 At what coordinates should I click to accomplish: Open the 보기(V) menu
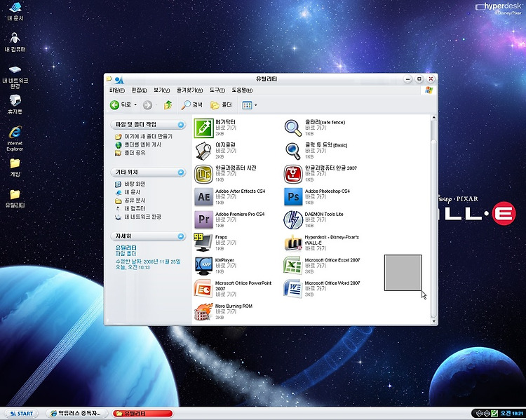(x=162, y=90)
